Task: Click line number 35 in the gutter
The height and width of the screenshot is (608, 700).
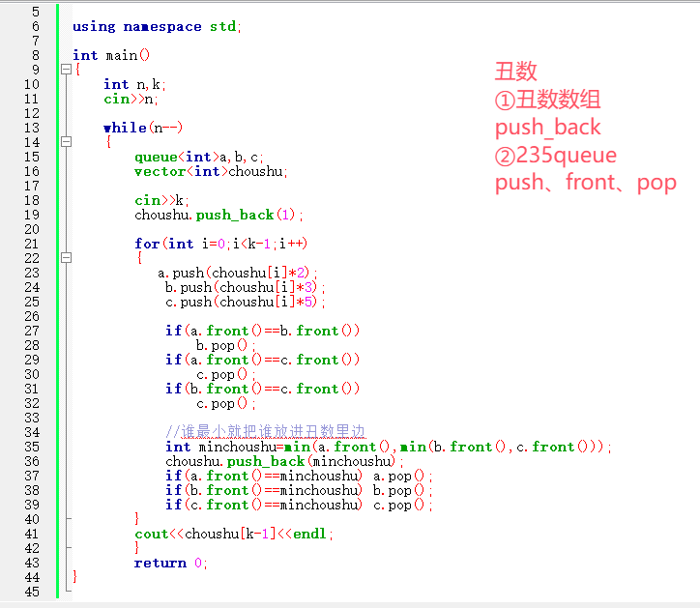Action: click(x=32, y=447)
